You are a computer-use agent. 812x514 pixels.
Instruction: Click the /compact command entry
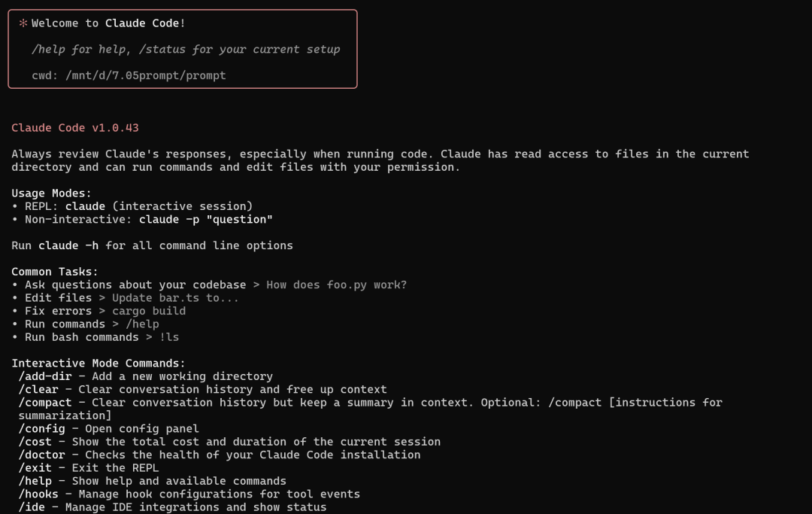point(370,409)
